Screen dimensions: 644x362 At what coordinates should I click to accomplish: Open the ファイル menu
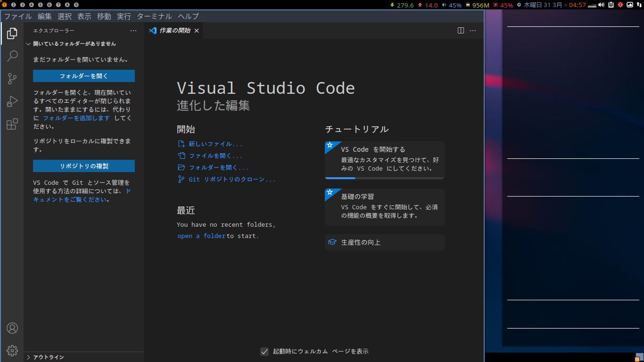click(18, 16)
